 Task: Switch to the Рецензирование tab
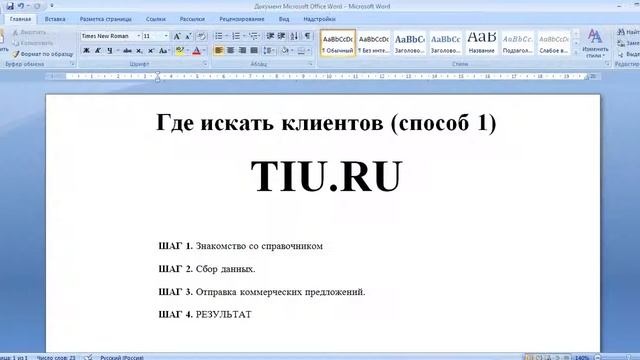242,19
